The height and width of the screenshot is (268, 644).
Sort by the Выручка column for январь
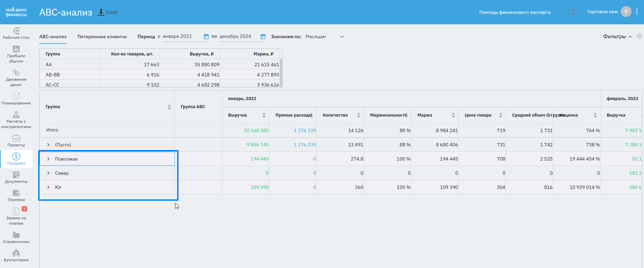[264, 115]
